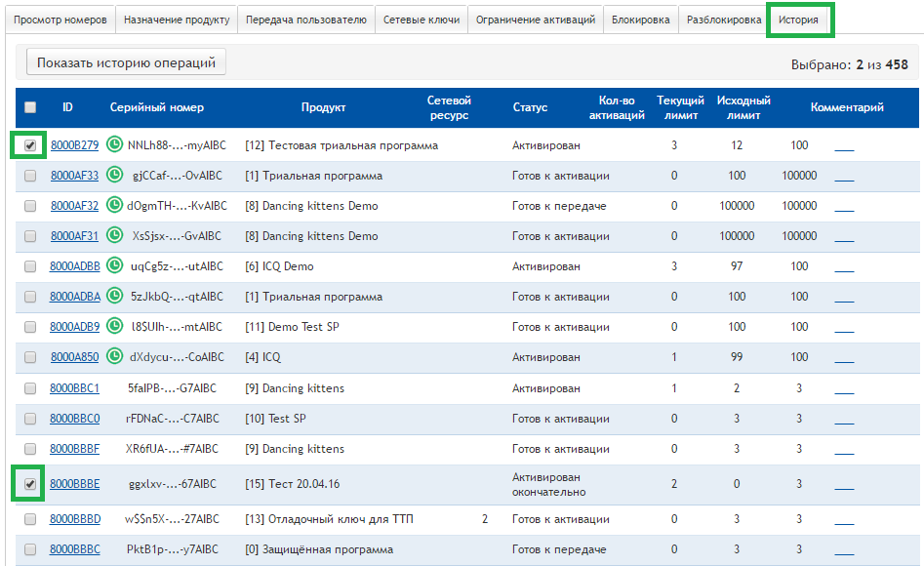Click the comment field link for row 8000B279
Screen dimensions: 924x566
(844, 147)
